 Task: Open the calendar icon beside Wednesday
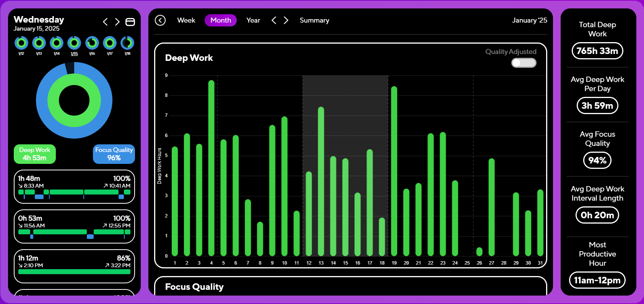[130, 22]
